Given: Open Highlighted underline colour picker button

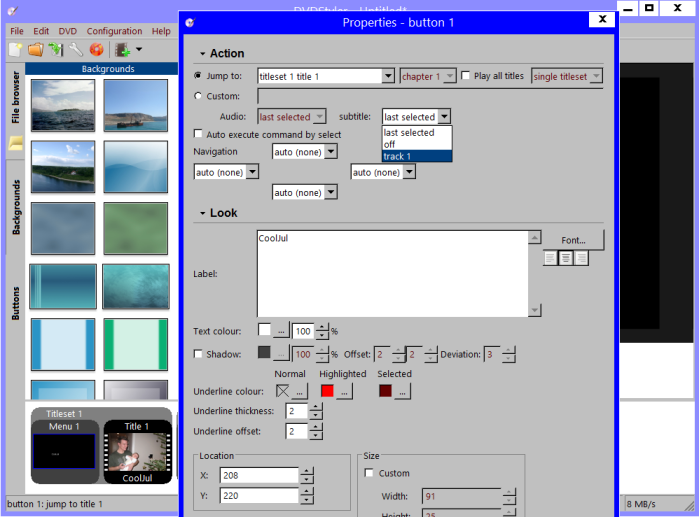Looking at the screenshot, I should pos(344,392).
